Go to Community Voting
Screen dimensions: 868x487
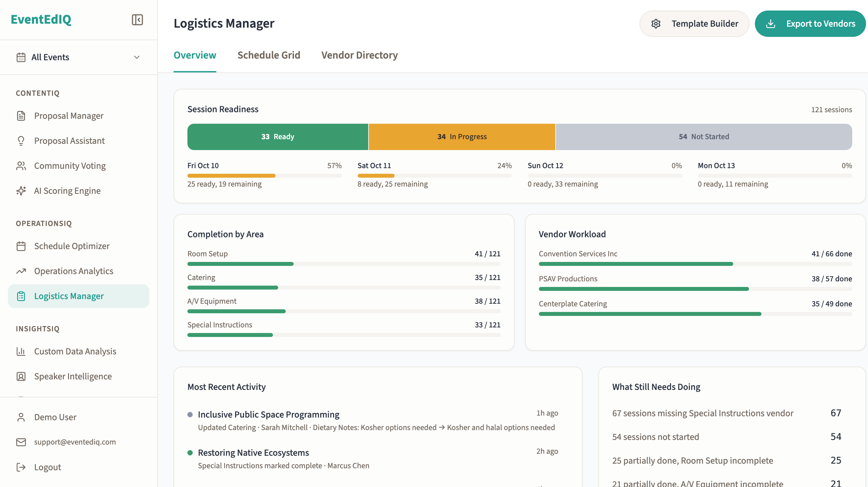click(x=78, y=166)
